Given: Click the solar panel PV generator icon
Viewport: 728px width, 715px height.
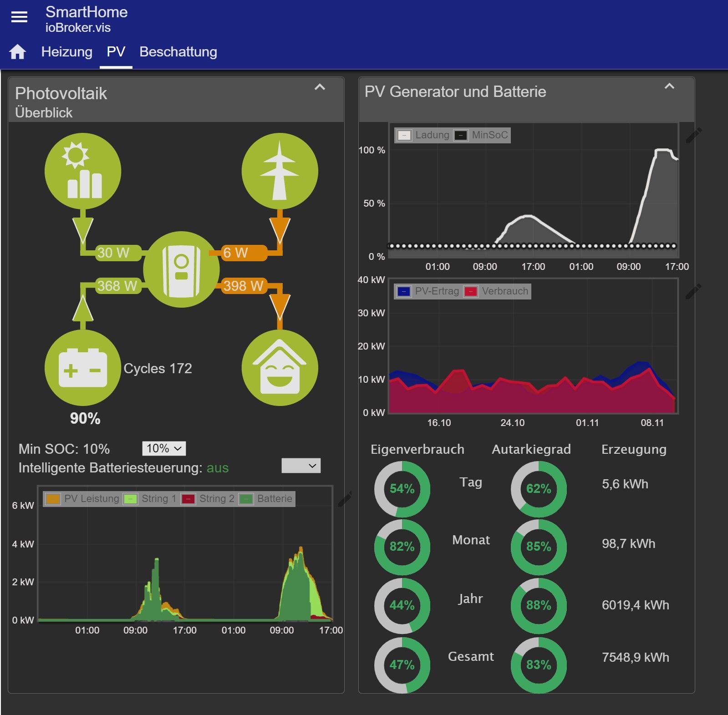Looking at the screenshot, I should tap(83, 171).
